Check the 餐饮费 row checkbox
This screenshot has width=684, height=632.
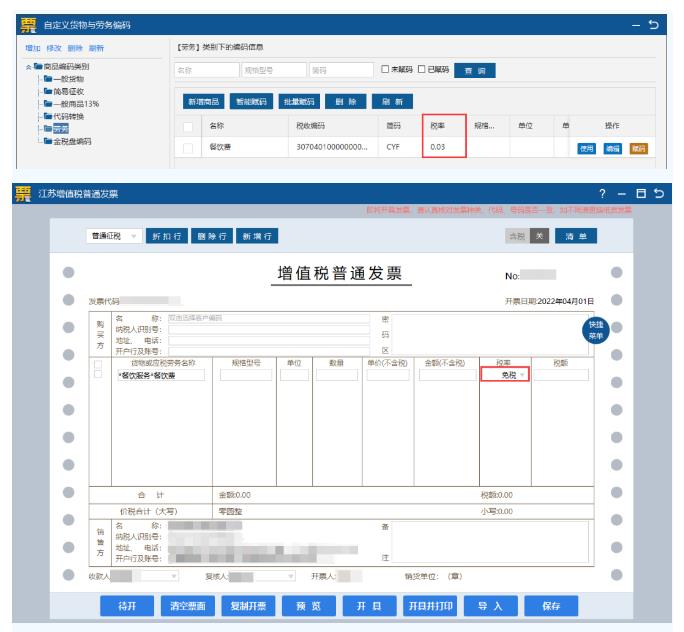tap(187, 148)
